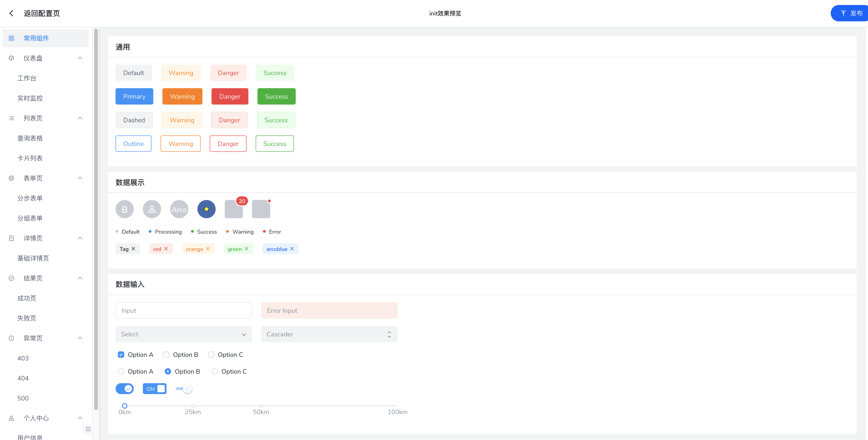Remove the red tag with its X
Viewport: 868px width, 440px height.
pos(166,249)
